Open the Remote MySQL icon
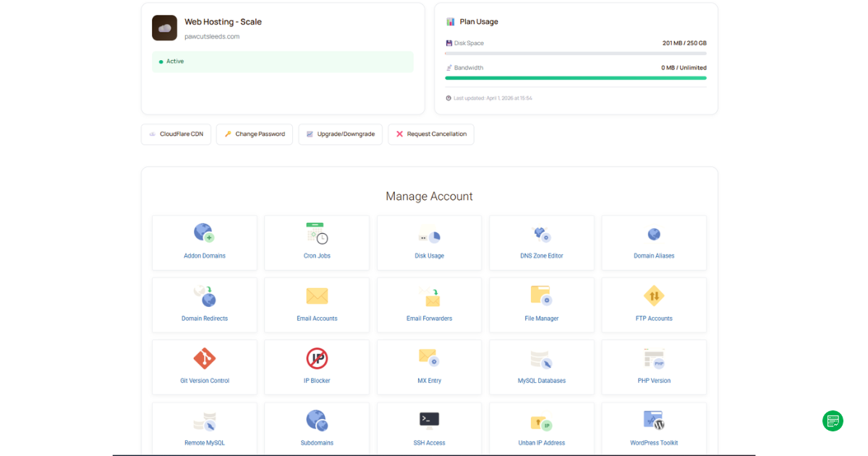The height and width of the screenshot is (456, 868). pyautogui.click(x=205, y=421)
